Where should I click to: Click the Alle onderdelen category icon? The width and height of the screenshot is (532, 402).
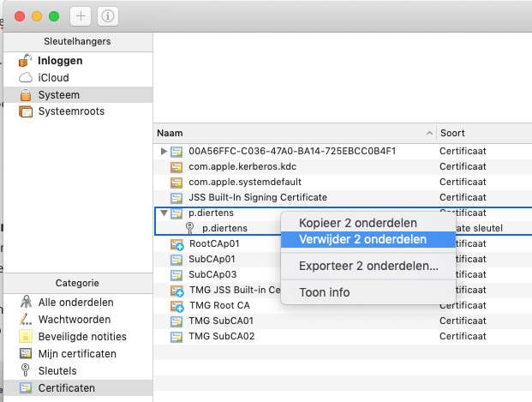click(x=26, y=303)
